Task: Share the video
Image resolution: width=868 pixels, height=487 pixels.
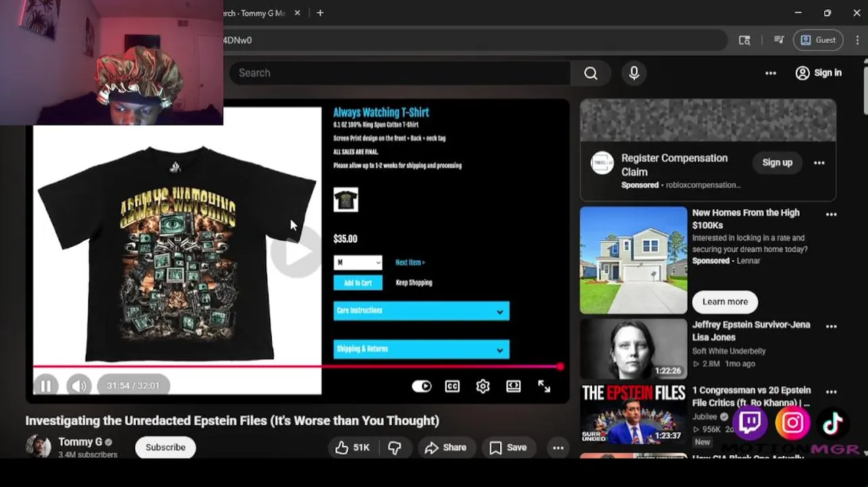Action: tap(445, 448)
